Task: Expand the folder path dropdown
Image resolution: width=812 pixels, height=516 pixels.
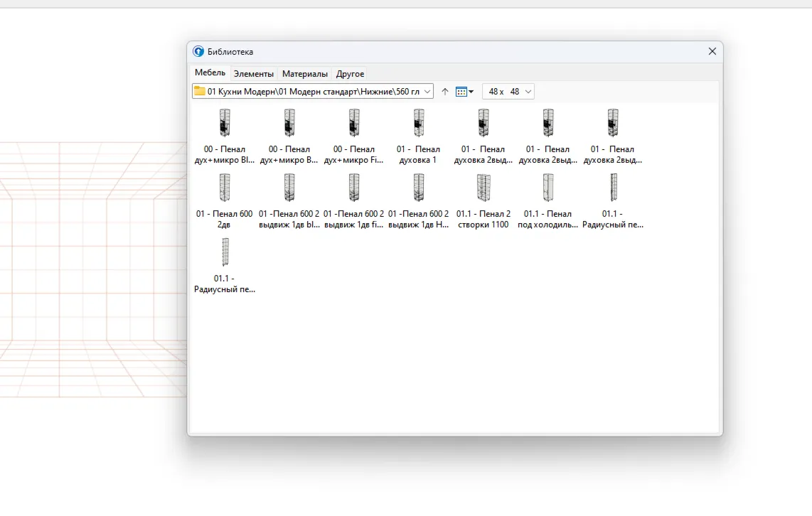Action: [427, 92]
